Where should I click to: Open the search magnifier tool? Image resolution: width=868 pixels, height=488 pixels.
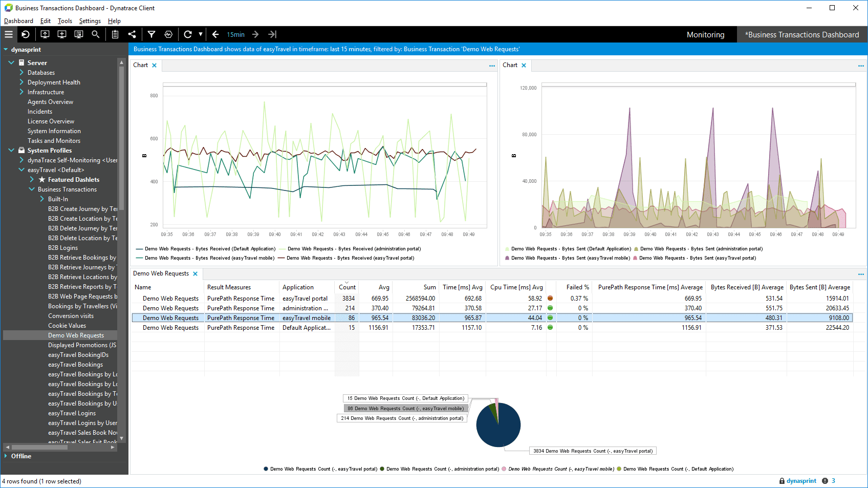click(96, 34)
